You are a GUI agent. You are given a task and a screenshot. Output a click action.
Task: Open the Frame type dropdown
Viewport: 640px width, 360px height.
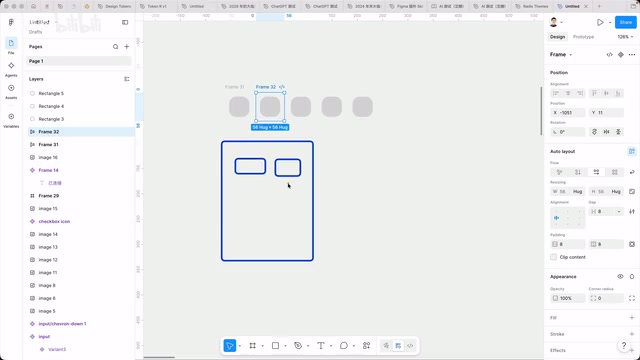click(x=561, y=55)
